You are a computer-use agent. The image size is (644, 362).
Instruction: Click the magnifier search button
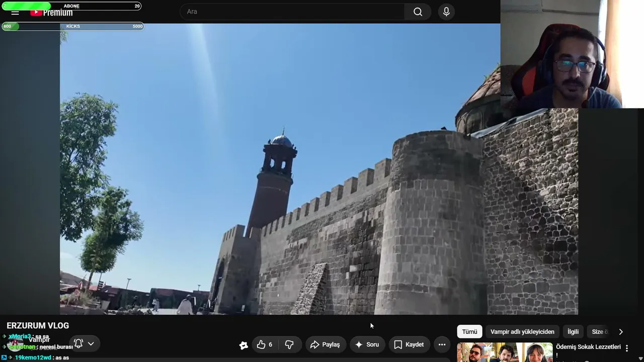[418, 12]
